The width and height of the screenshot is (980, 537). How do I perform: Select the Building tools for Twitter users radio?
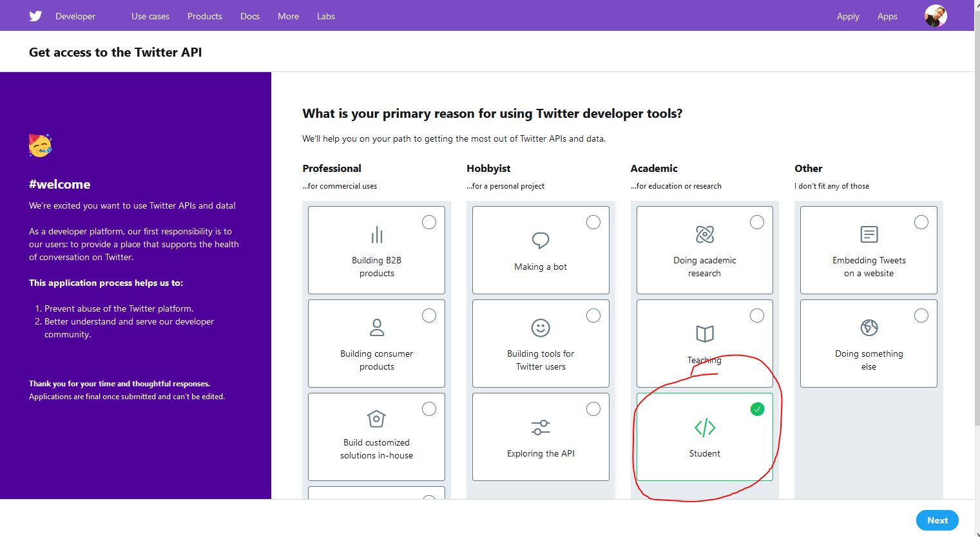pyautogui.click(x=593, y=316)
